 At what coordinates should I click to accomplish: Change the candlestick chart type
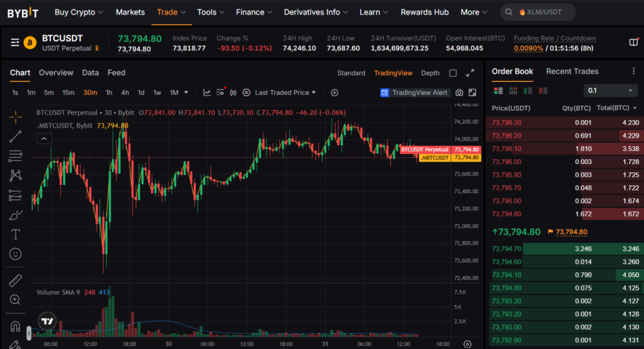click(x=233, y=93)
